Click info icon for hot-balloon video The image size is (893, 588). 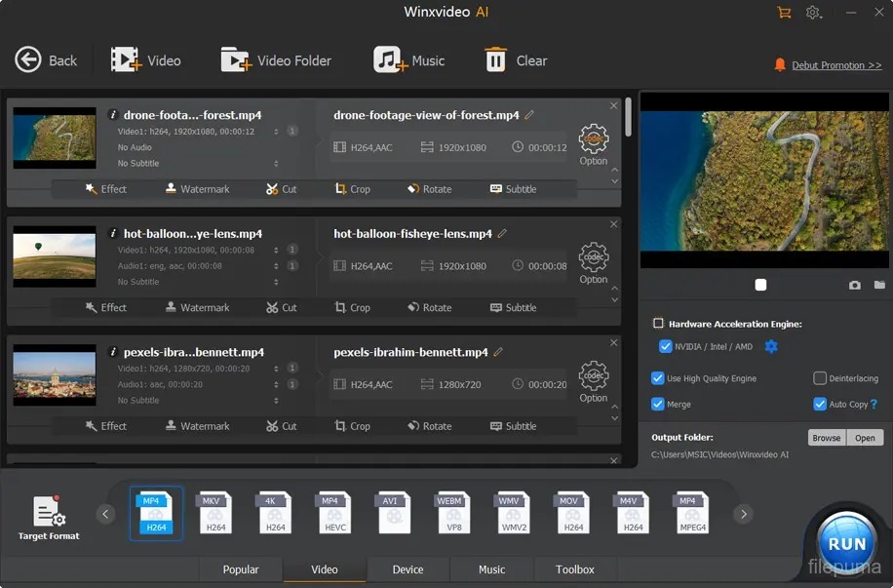(113, 234)
